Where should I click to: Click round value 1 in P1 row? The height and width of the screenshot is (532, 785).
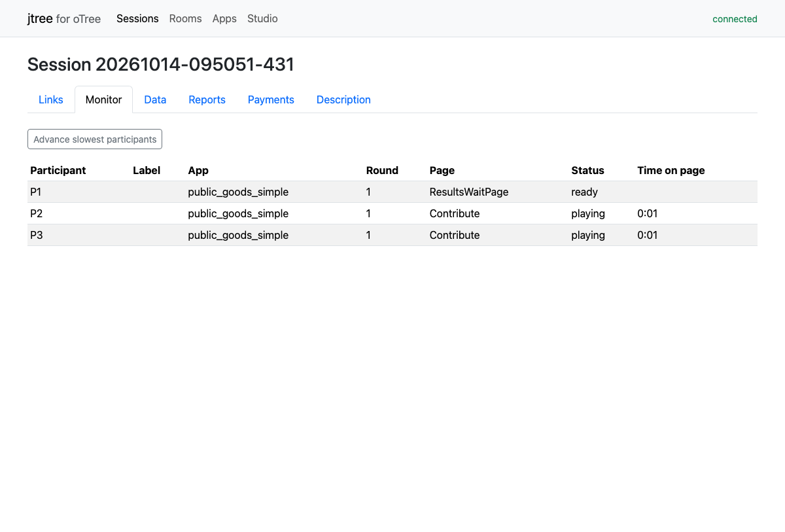tap(368, 192)
